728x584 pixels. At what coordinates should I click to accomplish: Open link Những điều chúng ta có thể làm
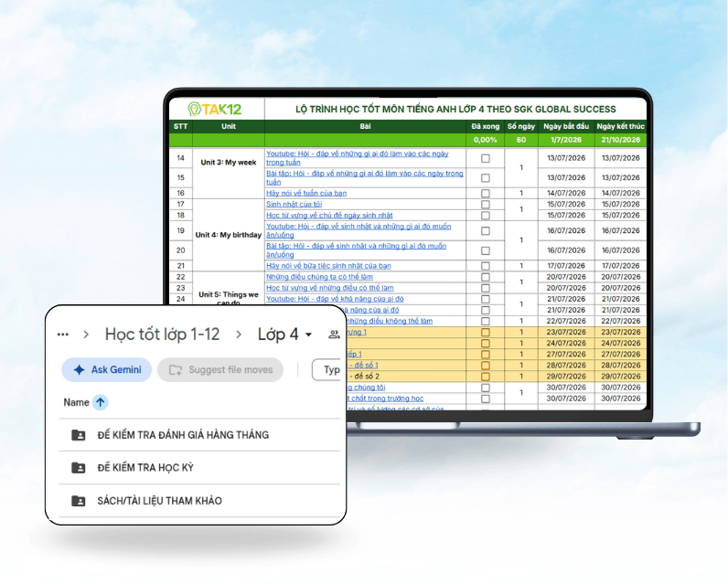(319, 277)
